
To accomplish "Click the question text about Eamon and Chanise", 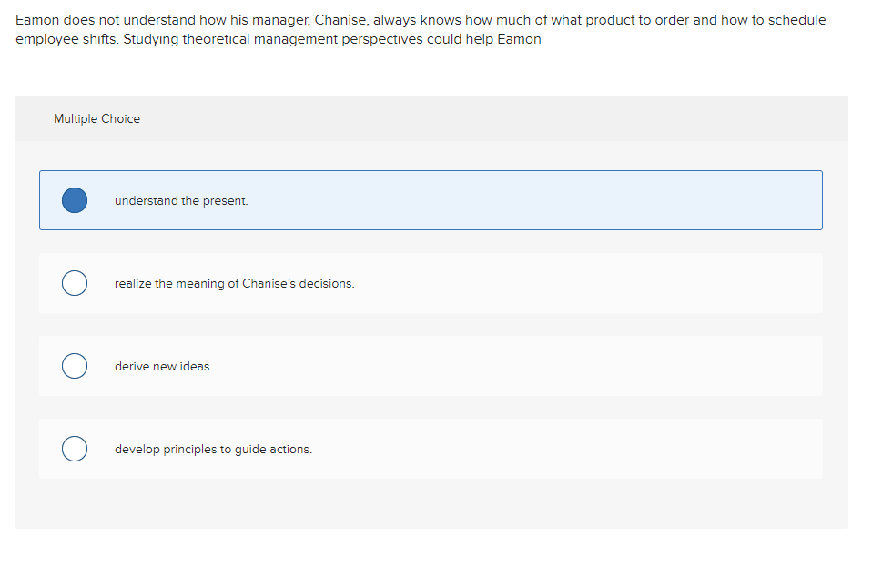I will coord(421,29).
